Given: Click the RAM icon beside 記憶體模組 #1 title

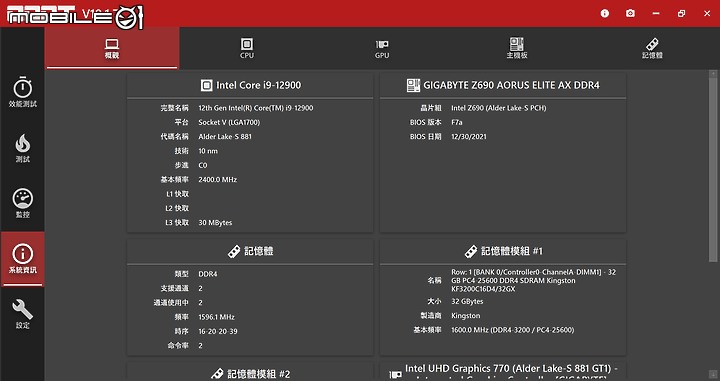Looking at the screenshot, I should tap(471, 251).
